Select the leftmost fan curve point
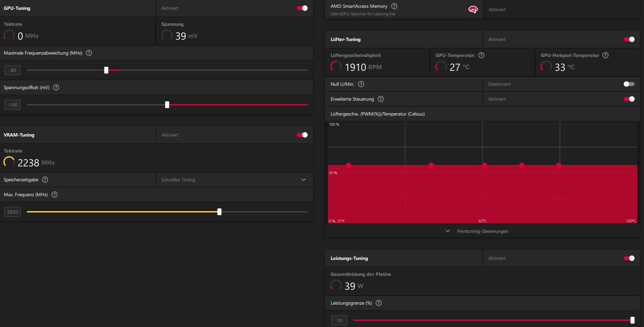 coord(349,165)
